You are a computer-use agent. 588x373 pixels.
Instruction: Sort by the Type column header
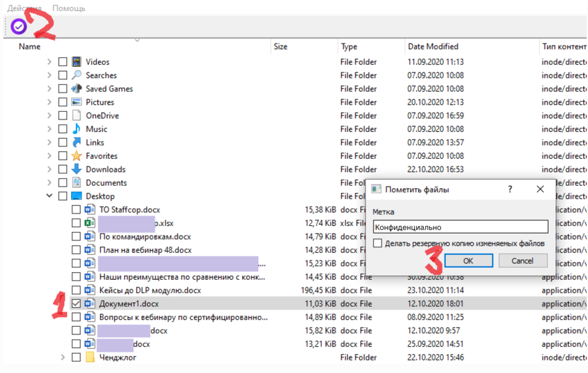349,46
